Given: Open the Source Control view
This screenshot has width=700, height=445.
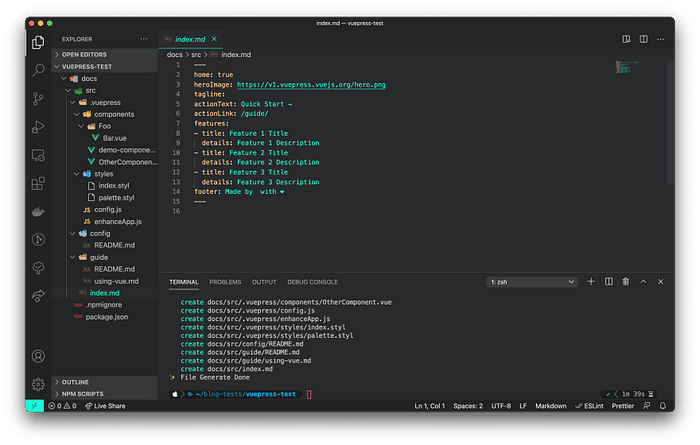Looking at the screenshot, I should 39,99.
